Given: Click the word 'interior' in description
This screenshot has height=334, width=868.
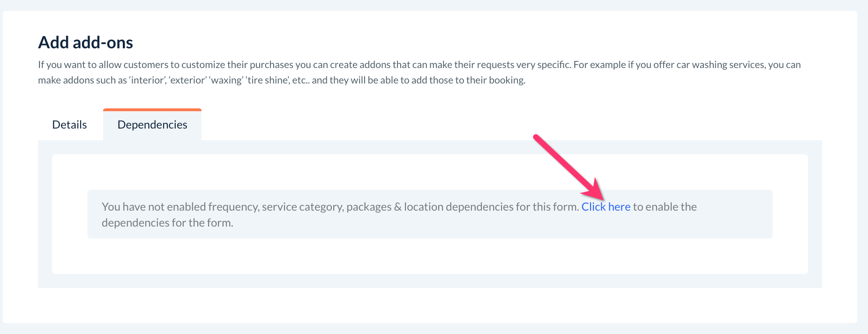Looking at the screenshot, I should click(x=147, y=80).
